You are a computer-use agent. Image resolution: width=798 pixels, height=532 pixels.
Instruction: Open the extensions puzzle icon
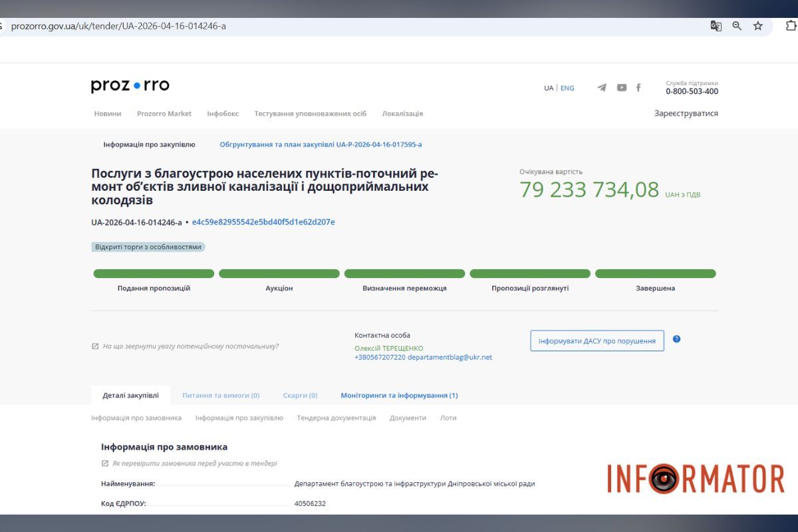pyautogui.click(x=791, y=26)
